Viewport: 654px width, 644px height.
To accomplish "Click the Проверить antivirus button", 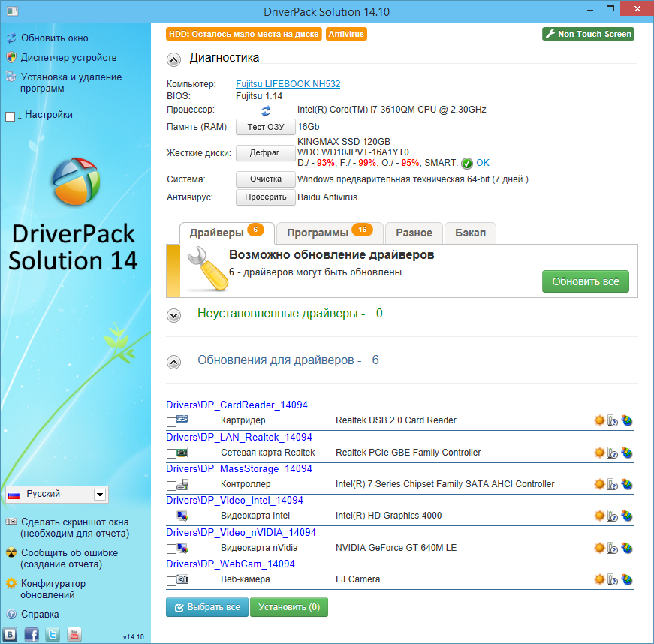I will pyautogui.click(x=266, y=197).
